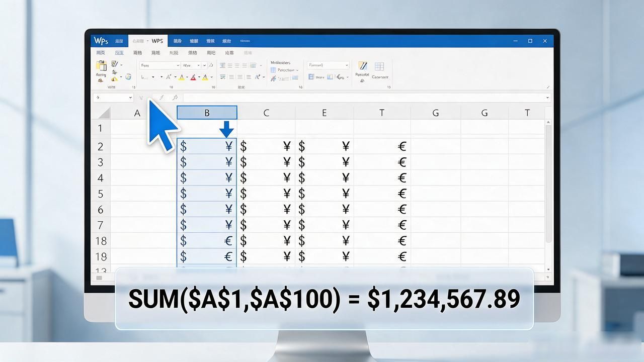
Task: Expand the Perscition dropdown arrow
Action: [297, 70]
